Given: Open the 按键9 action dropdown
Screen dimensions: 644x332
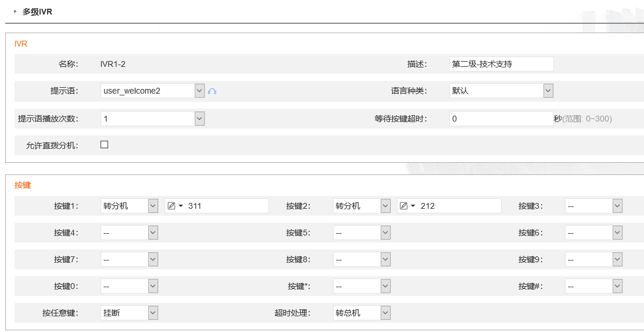Looking at the screenshot, I should tap(593, 260).
